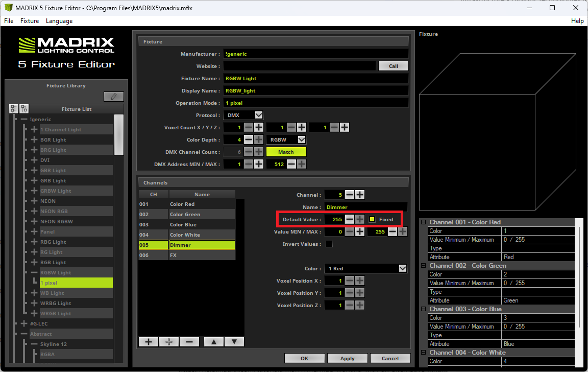Move selected channel up with the up arrow

[x=214, y=342]
